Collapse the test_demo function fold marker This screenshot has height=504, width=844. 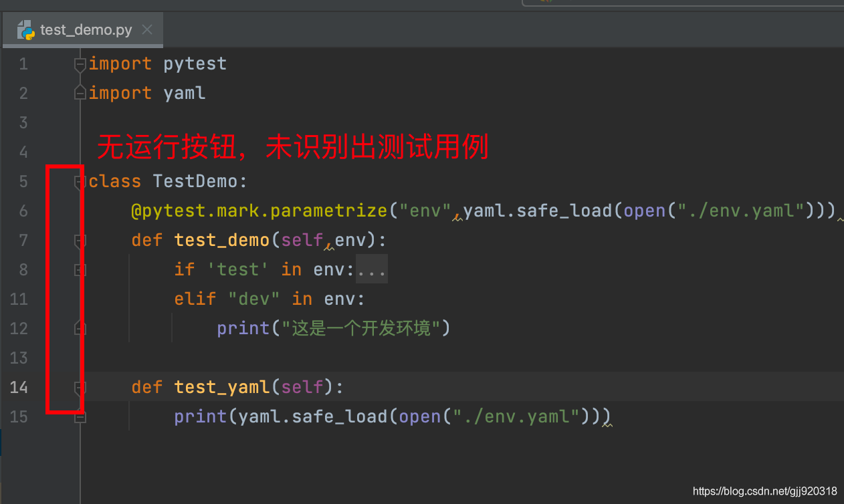coord(80,240)
